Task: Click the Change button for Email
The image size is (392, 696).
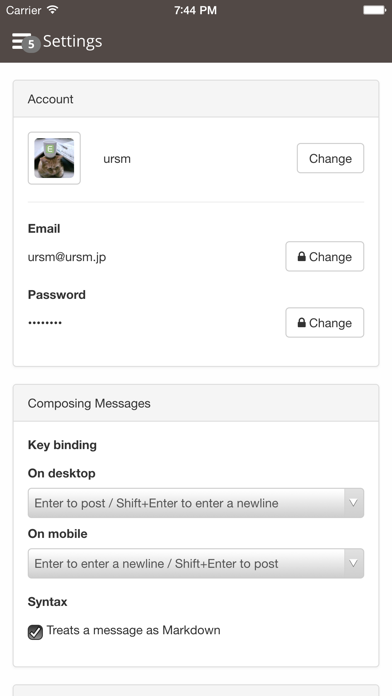Action: point(325,256)
